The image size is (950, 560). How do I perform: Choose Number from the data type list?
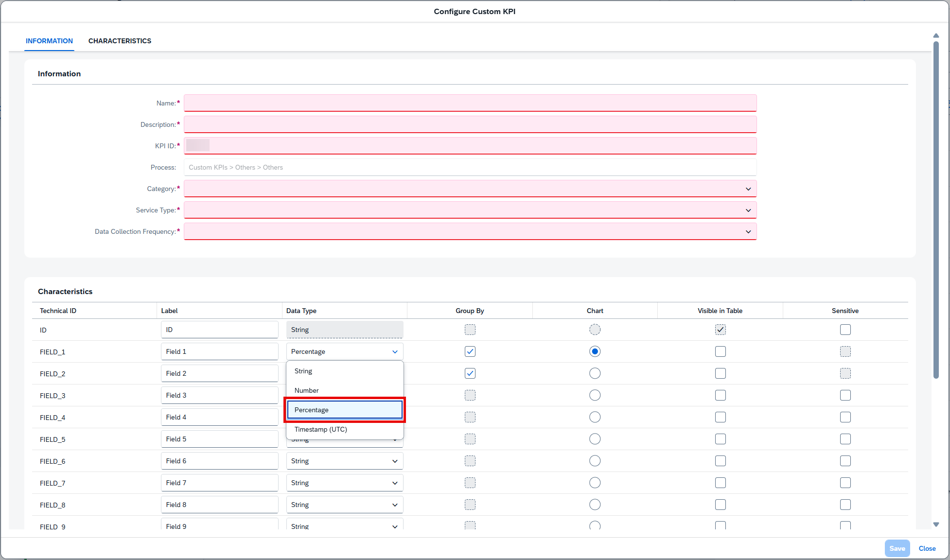345,390
